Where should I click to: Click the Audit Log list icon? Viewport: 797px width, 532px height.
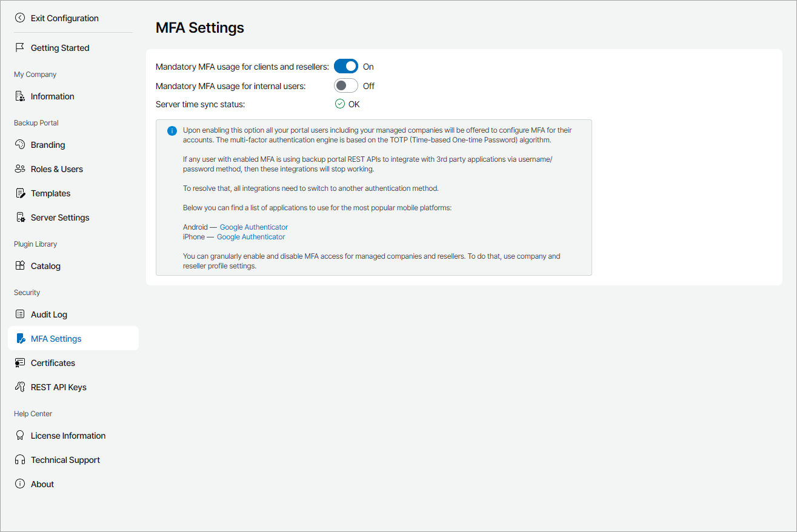(20, 314)
